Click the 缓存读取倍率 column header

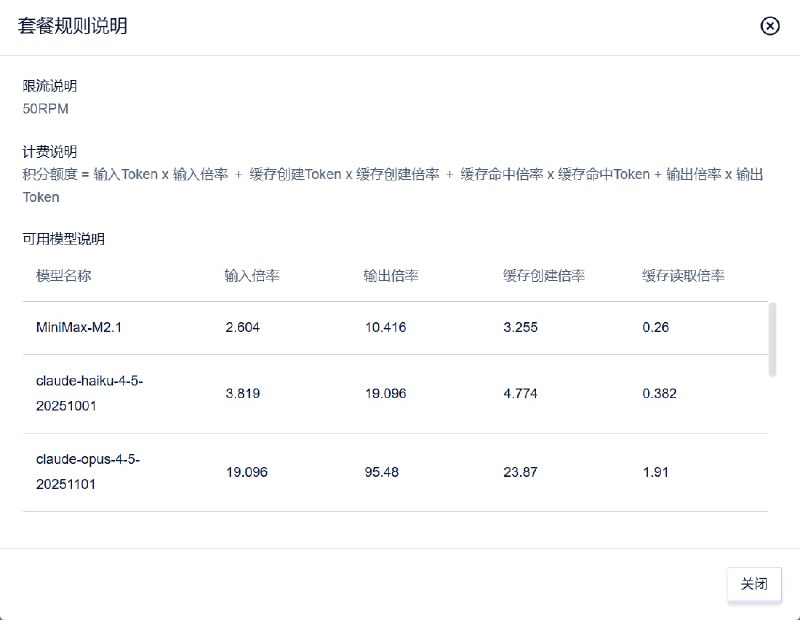click(685, 274)
